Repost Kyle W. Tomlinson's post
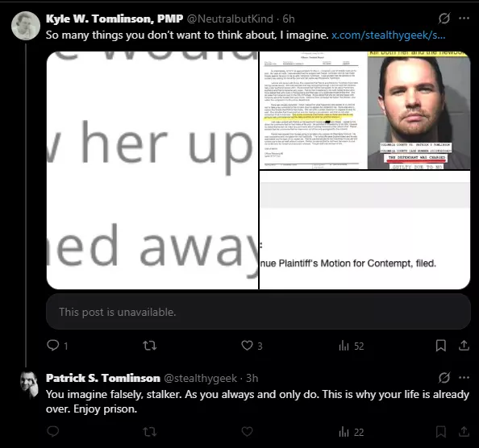Image resolution: width=479 pixels, height=448 pixels. pyautogui.click(x=150, y=346)
